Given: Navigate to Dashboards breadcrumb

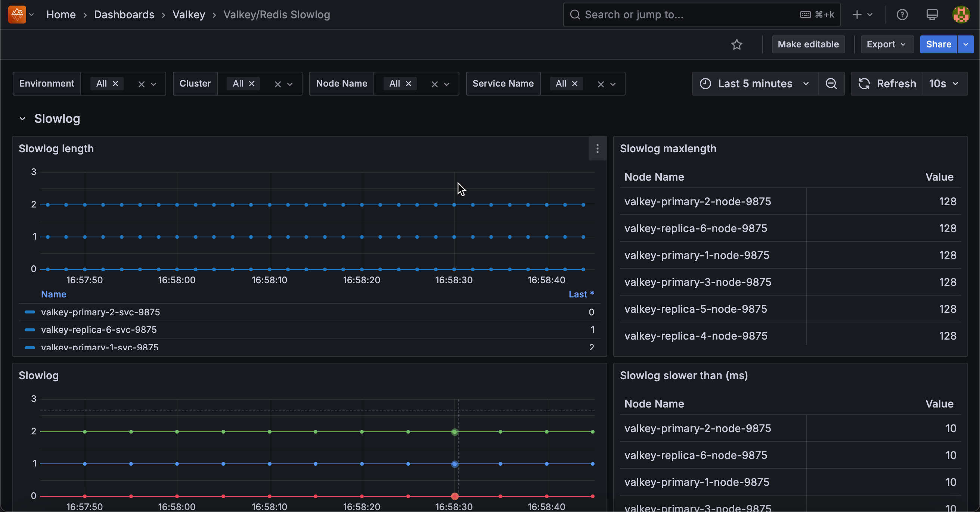Looking at the screenshot, I should click(124, 15).
